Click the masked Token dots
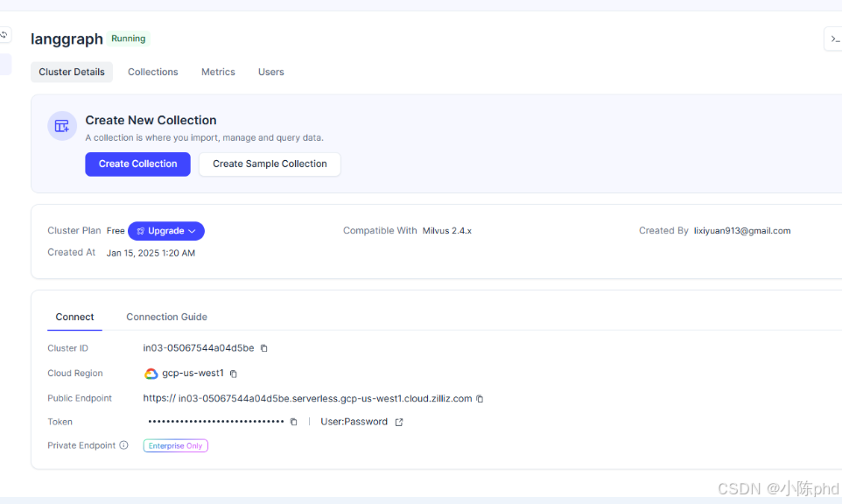Image resolution: width=842 pixels, height=504 pixels. (x=216, y=422)
